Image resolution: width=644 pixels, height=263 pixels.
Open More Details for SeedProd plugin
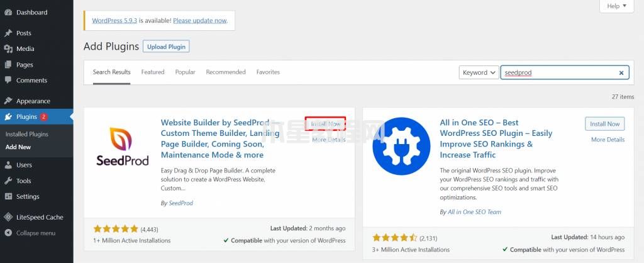328,140
